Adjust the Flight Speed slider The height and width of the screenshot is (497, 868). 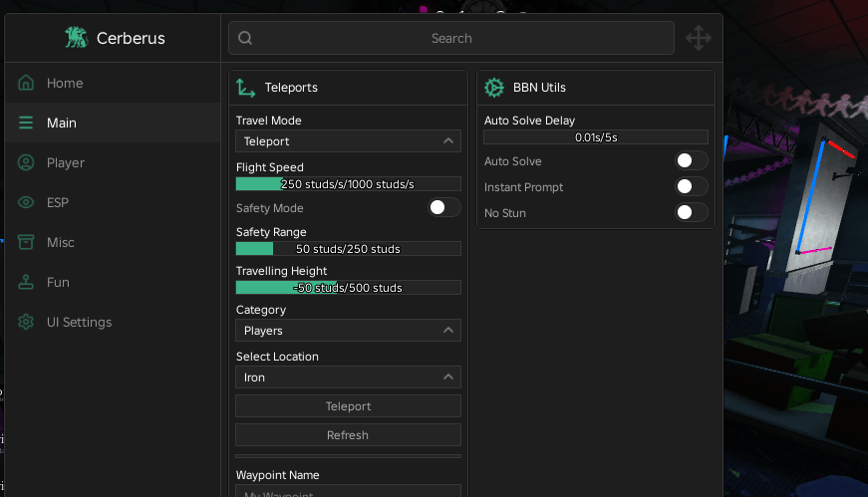click(x=348, y=184)
